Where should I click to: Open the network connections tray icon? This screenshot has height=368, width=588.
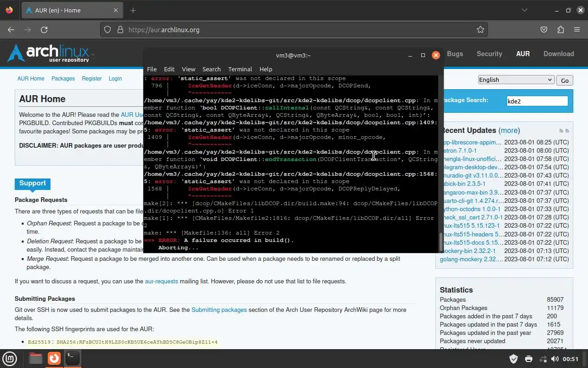pyautogui.click(x=543, y=359)
